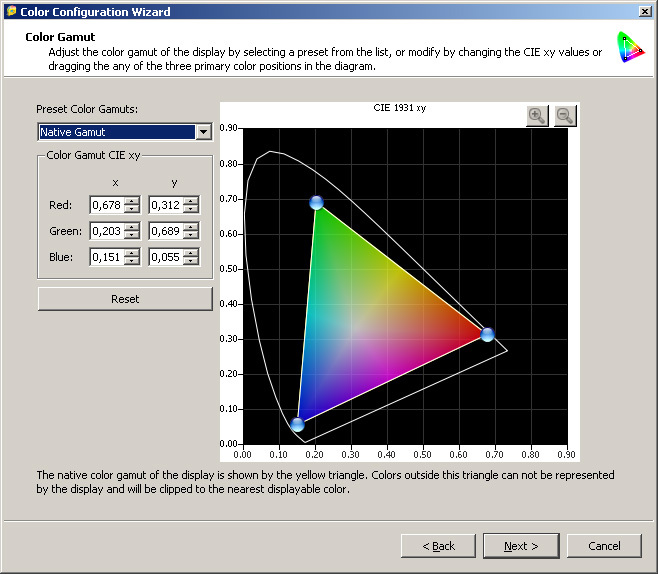Select the green primary handle in diagram
The image size is (658, 574).
pos(316,203)
